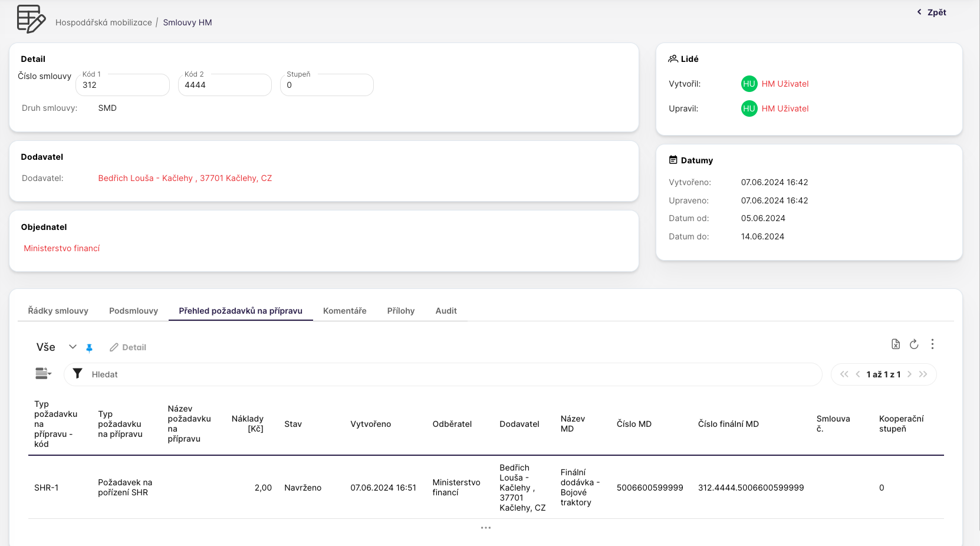This screenshot has width=980, height=546.
Task: Jump to the last table page
Action: tap(923, 374)
